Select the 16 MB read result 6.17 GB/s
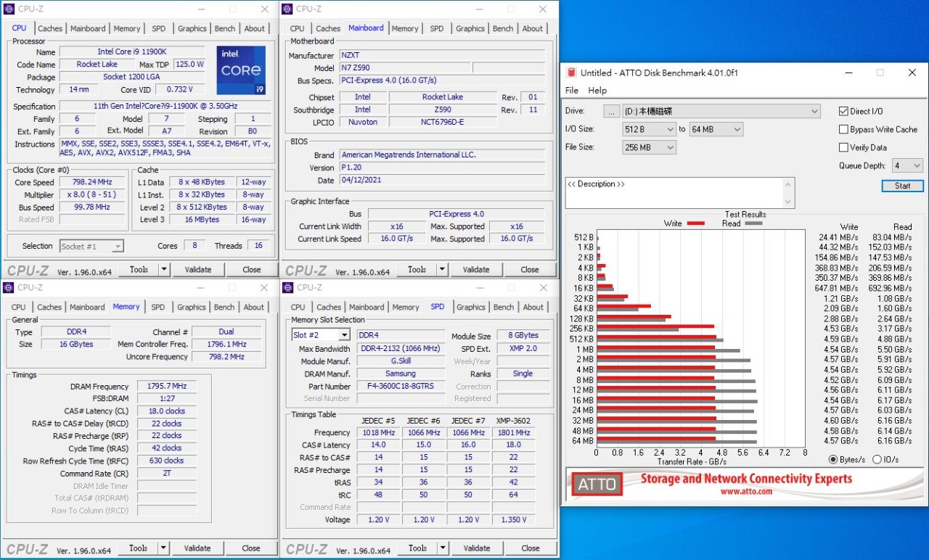The width and height of the screenshot is (929, 560). tap(894, 400)
